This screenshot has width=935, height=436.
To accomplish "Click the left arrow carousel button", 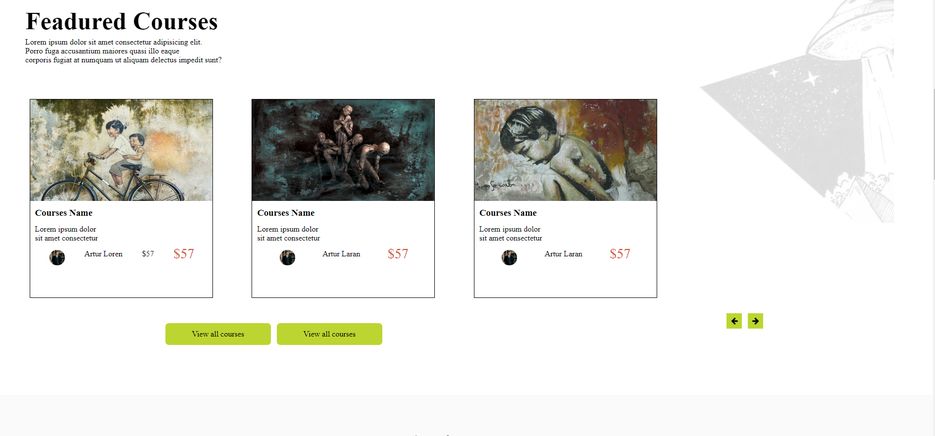I will [734, 321].
